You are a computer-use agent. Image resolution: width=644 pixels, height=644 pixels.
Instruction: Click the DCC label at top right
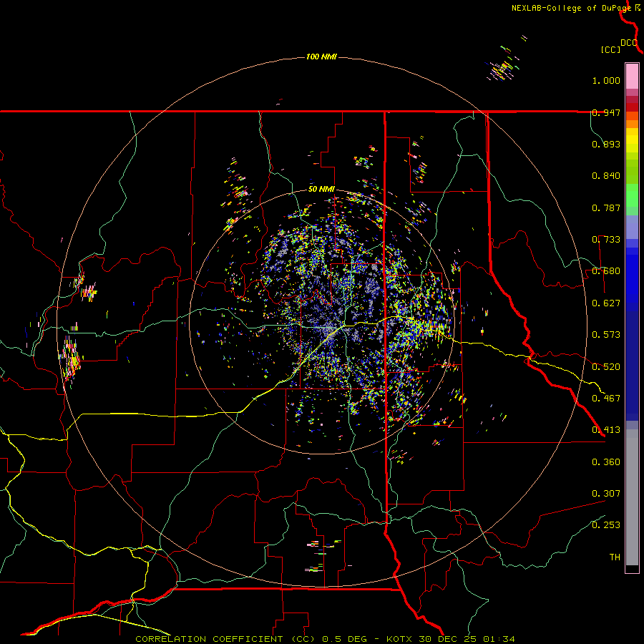(629, 43)
